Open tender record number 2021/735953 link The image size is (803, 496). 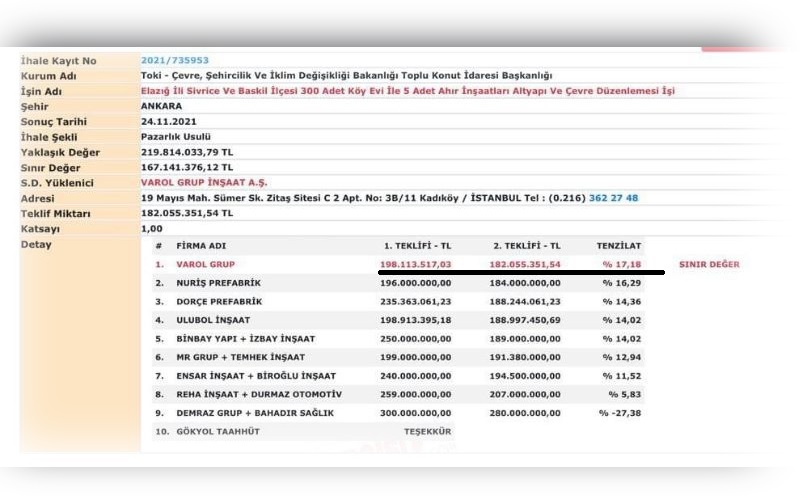coord(175,60)
